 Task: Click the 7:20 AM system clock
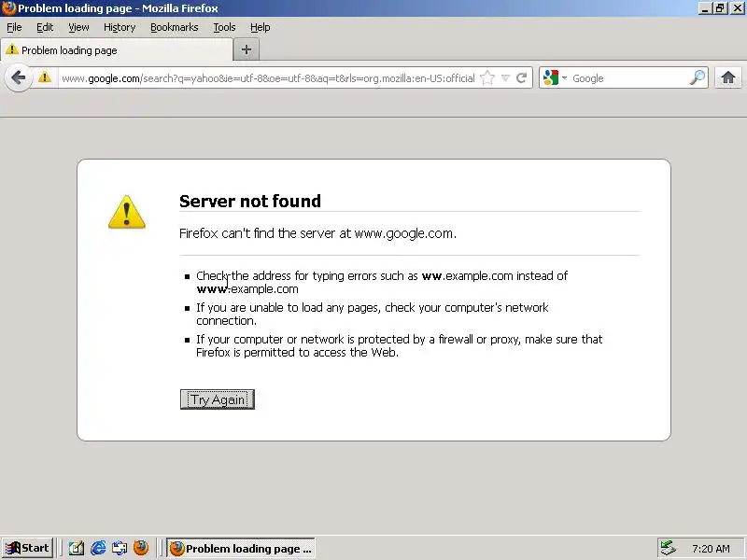tap(711, 549)
